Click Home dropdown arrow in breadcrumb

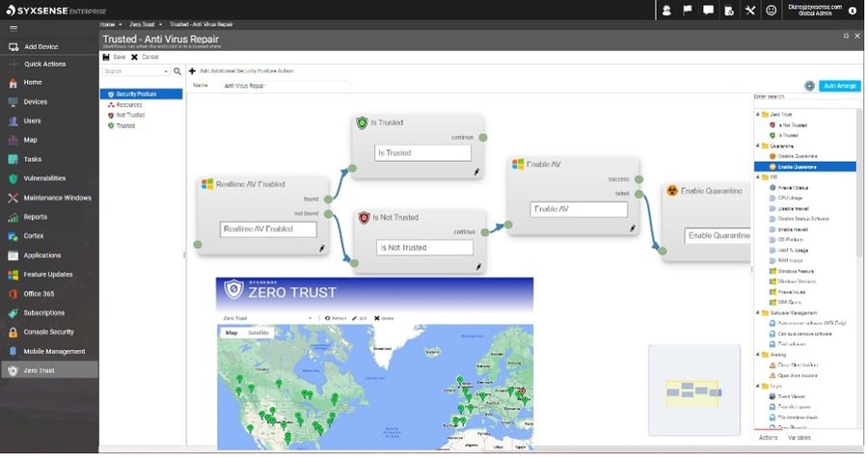point(121,24)
